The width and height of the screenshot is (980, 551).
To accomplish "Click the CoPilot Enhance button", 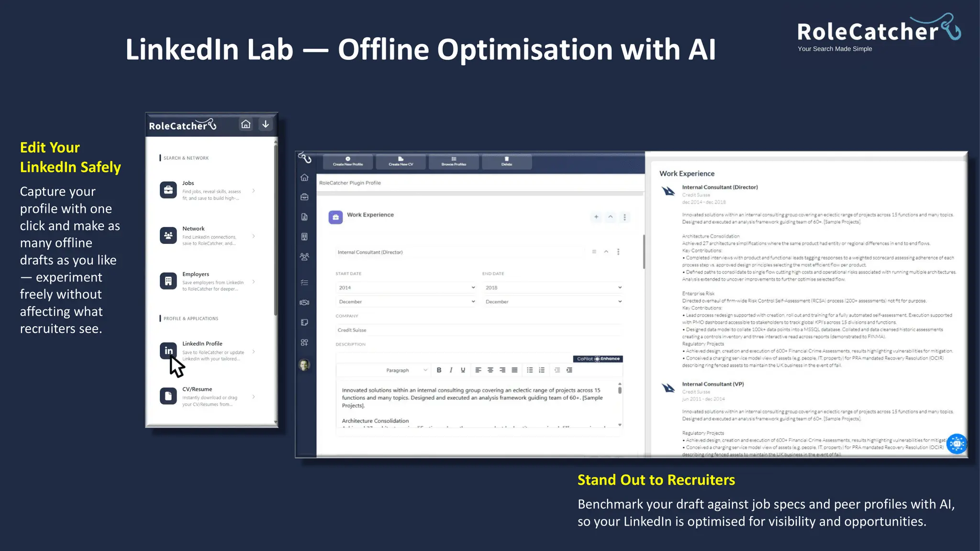I will [x=598, y=359].
